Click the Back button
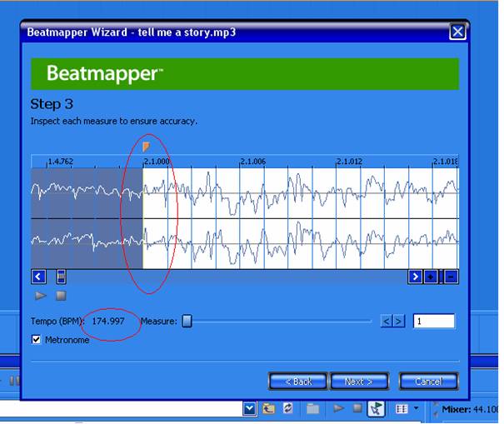 pos(297,381)
